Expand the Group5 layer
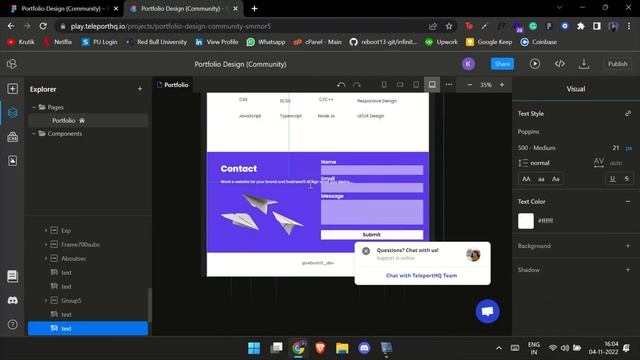 (46, 300)
